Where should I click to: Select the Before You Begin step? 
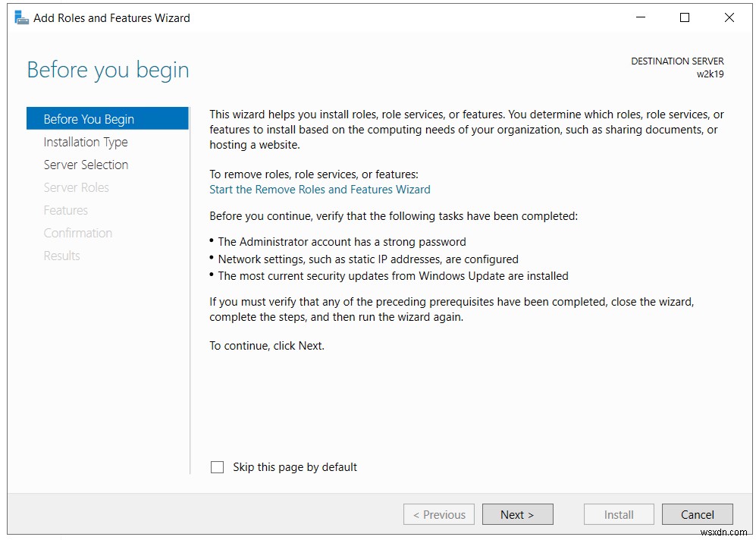[89, 119]
